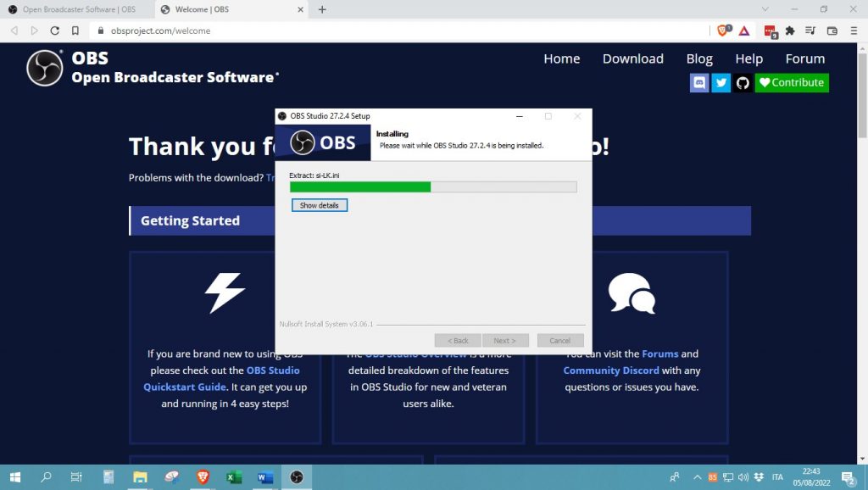This screenshot has width=868, height=490.
Task: Open the OBS Studio Quickstart Guide link
Action: (x=221, y=378)
